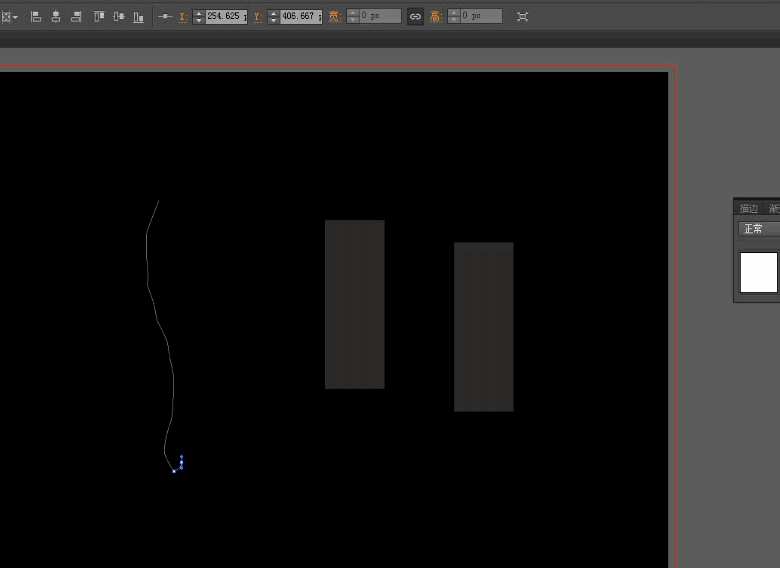Select the left dark gray rectangle
The width and height of the screenshot is (780, 568).
pyautogui.click(x=355, y=304)
